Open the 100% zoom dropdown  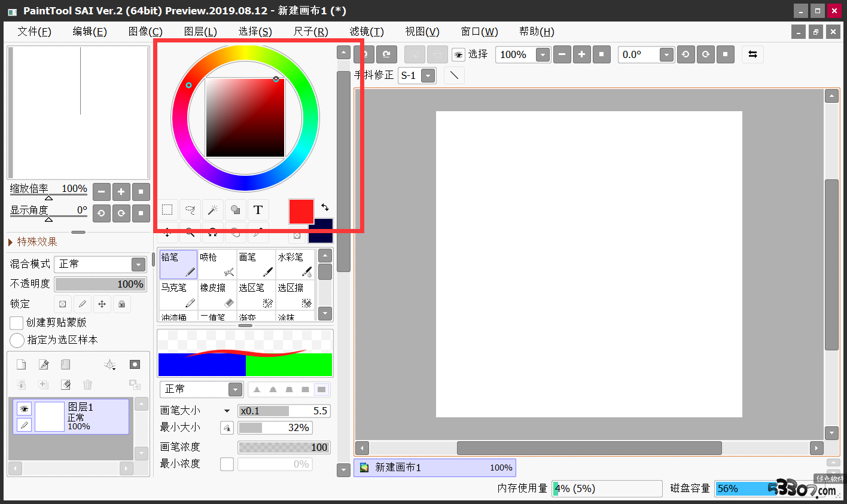click(543, 55)
